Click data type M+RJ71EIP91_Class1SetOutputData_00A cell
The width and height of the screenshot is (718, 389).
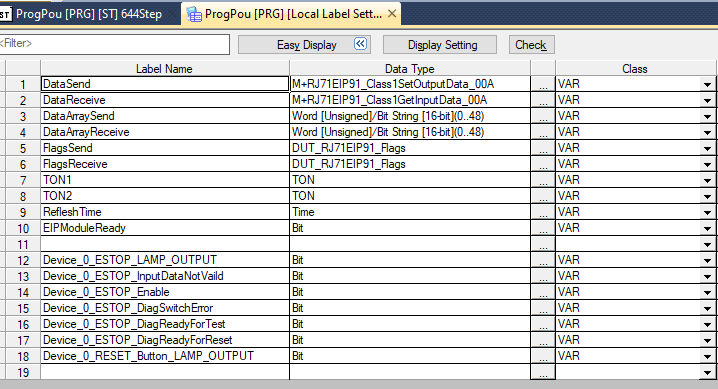[x=410, y=84]
